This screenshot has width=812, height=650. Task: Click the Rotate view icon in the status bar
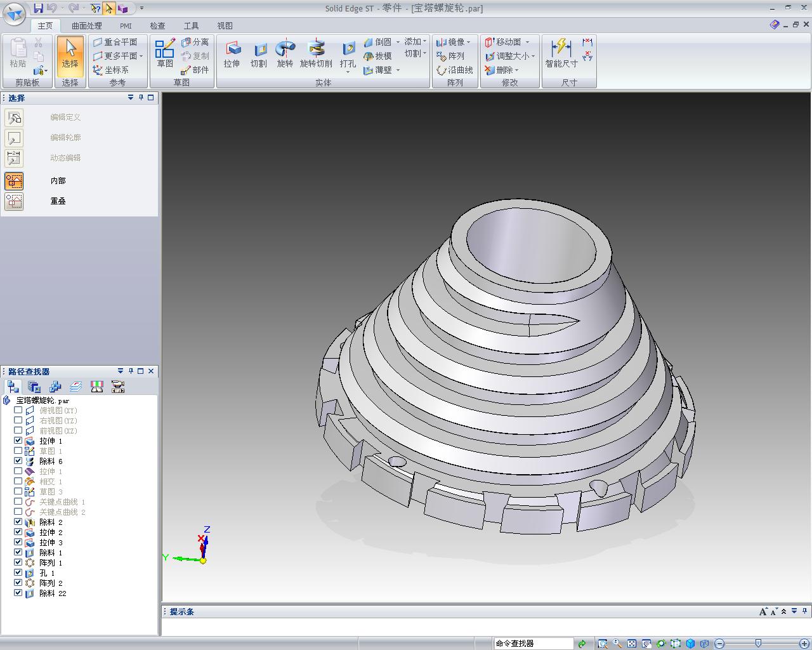[661, 644]
